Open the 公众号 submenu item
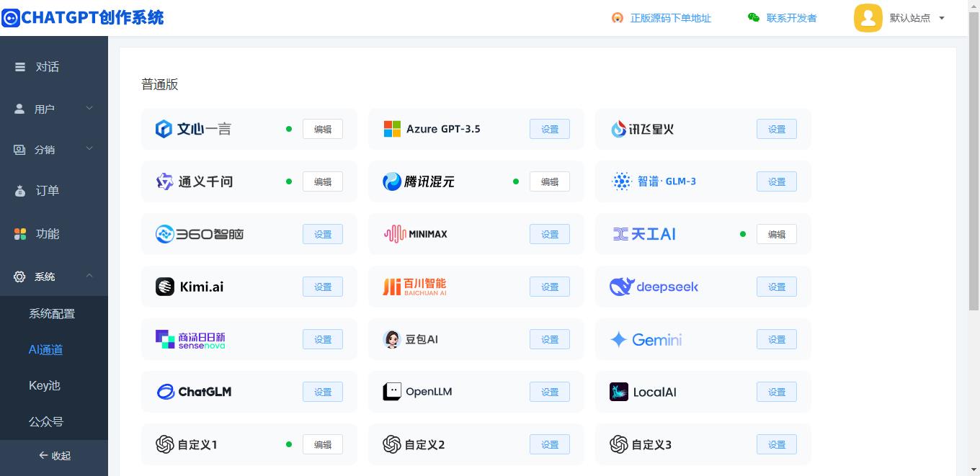Viewport: 980px width, 476px height. click(x=46, y=422)
